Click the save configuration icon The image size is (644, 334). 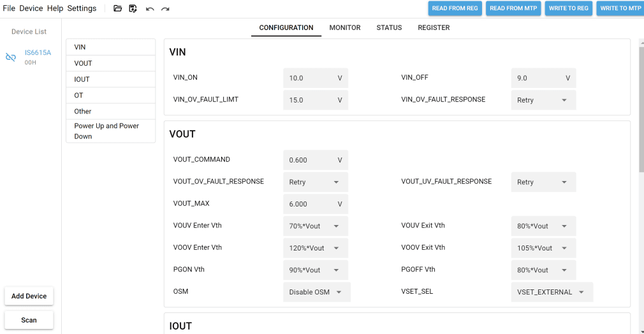click(133, 8)
